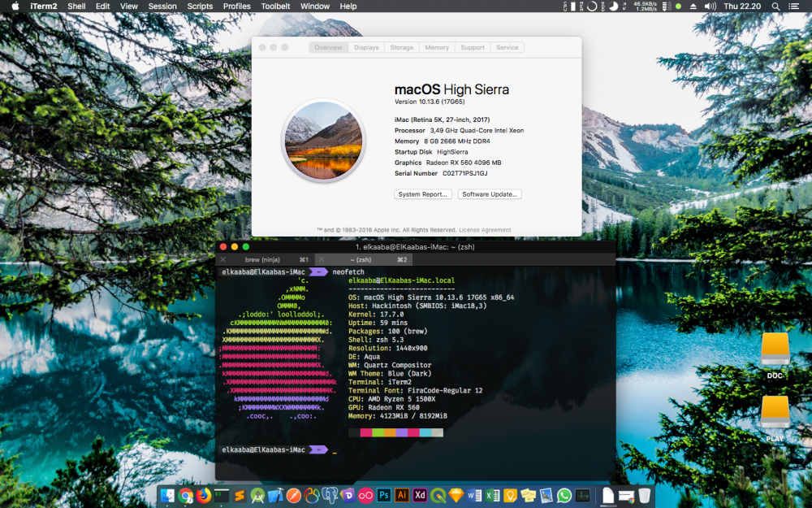Click the purple block in neofetch palette

coord(401,432)
